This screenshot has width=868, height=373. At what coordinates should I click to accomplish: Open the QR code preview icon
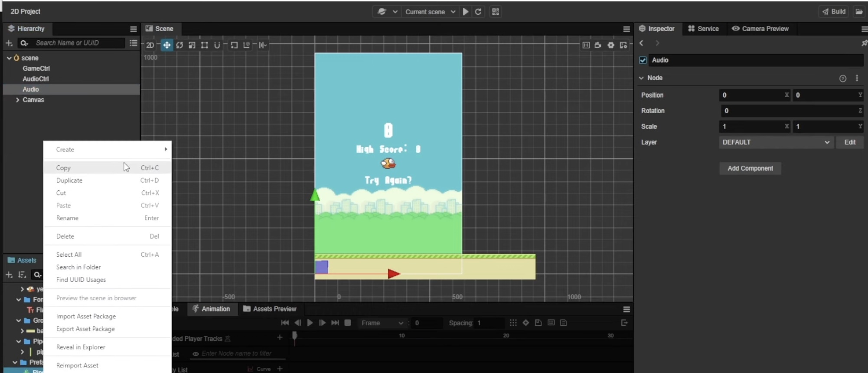[x=496, y=12]
